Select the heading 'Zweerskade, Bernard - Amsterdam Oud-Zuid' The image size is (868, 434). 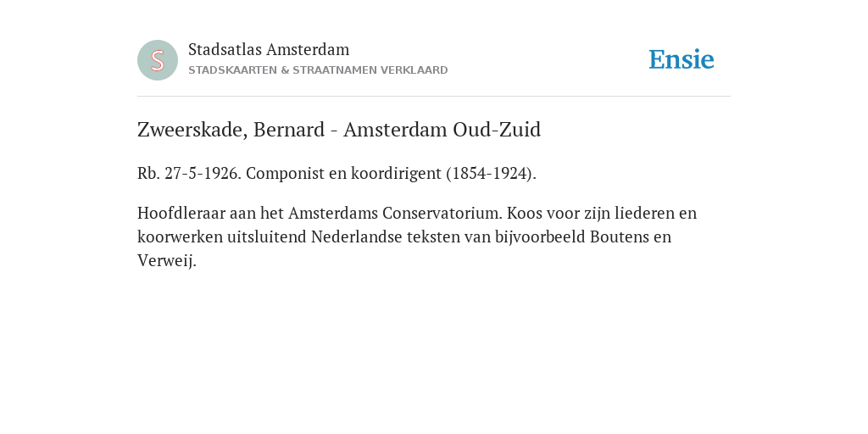(339, 130)
